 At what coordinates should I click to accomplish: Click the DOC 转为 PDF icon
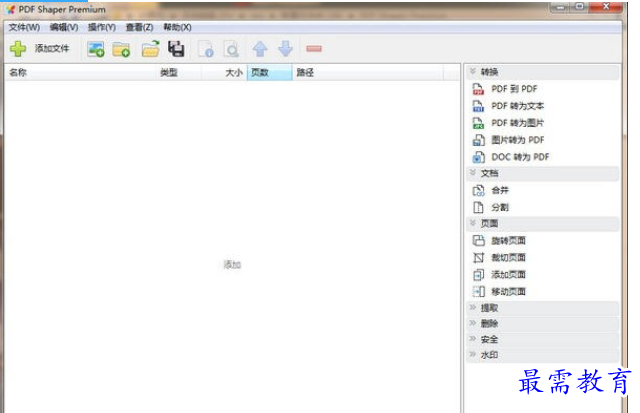478,157
